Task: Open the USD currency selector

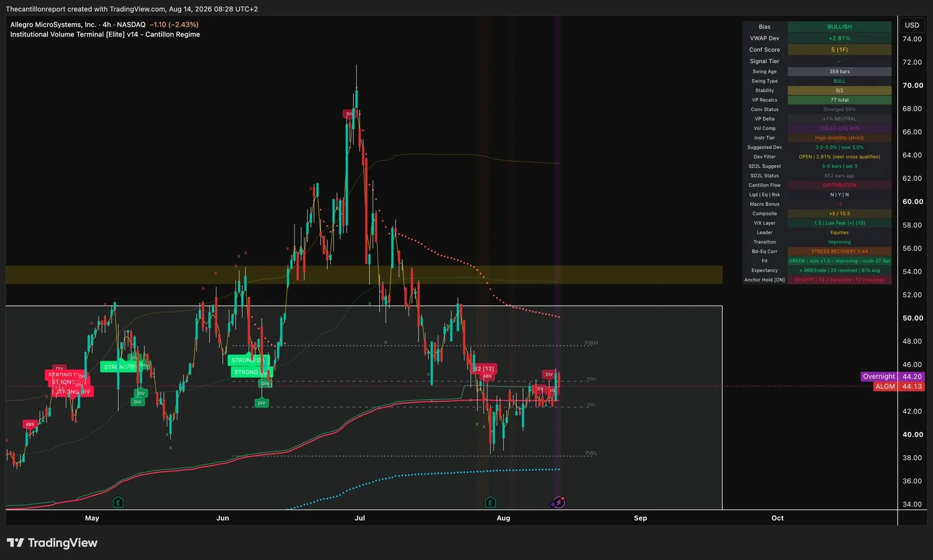Action: tap(912, 25)
